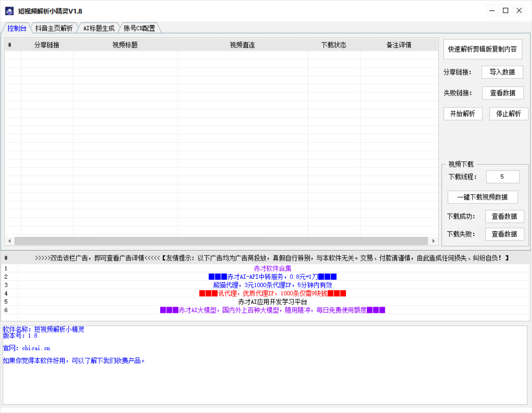Click 导入数据 button for share links

(502, 72)
